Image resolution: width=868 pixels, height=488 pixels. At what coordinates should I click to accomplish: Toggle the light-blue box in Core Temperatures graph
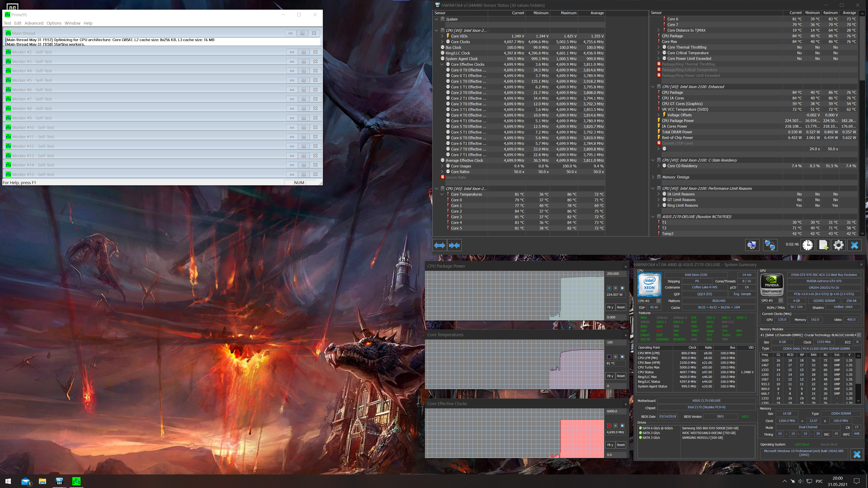[x=622, y=357]
